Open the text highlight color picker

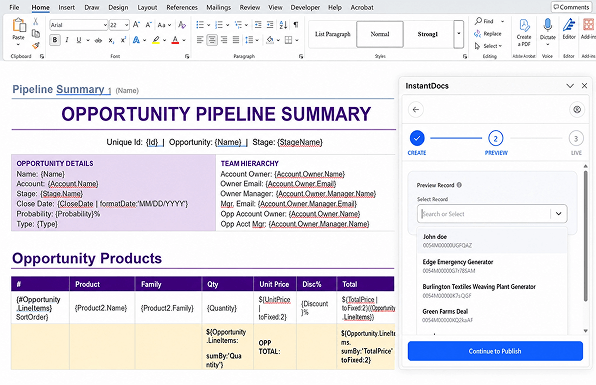tap(165, 40)
